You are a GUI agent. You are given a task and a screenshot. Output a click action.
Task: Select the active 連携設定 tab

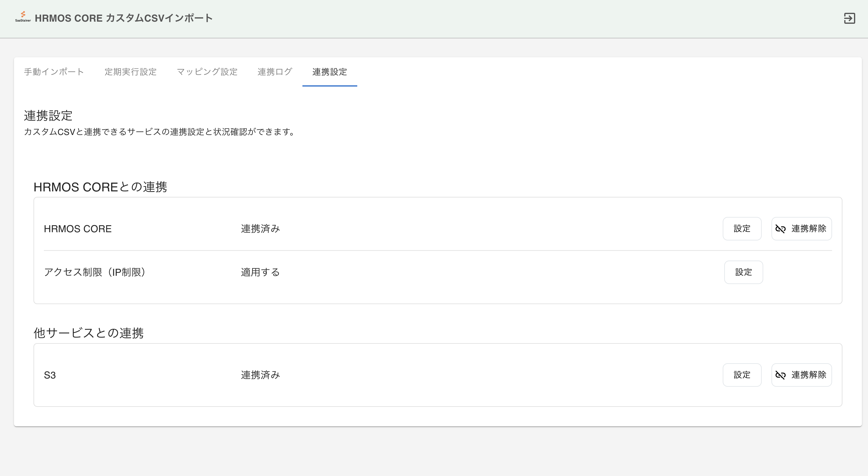tap(329, 72)
